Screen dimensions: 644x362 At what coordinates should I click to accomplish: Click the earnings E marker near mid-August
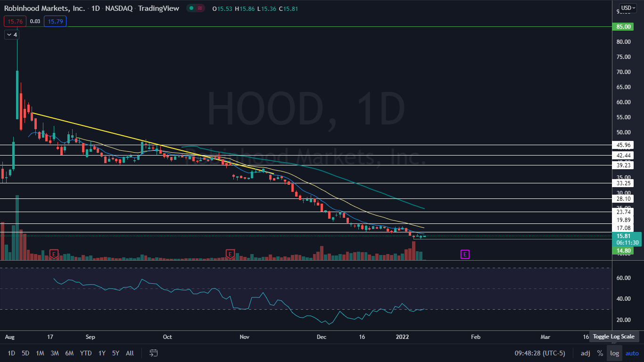(x=54, y=254)
